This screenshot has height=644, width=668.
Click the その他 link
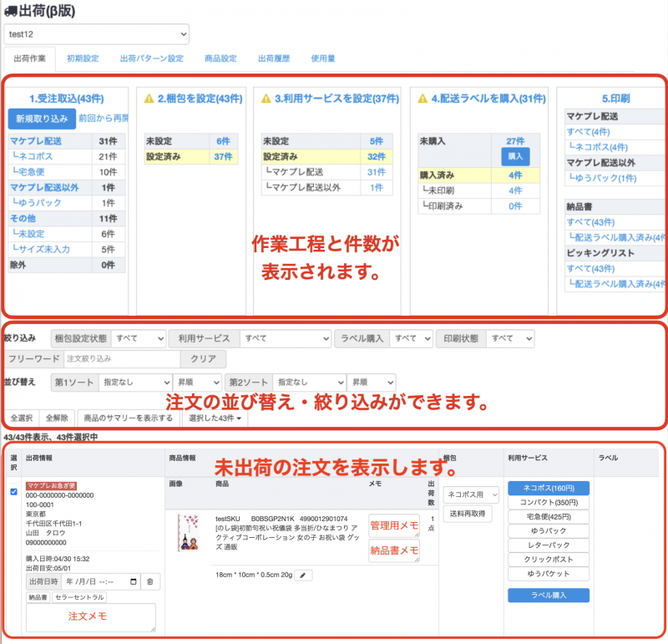coord(23,219)
